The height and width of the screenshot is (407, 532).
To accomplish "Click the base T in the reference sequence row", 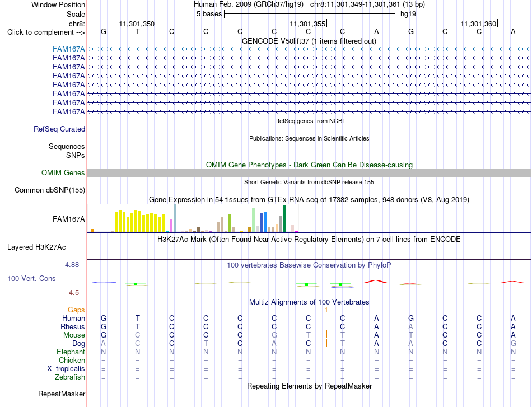I will pyautogui.click(x=138, y=31).
